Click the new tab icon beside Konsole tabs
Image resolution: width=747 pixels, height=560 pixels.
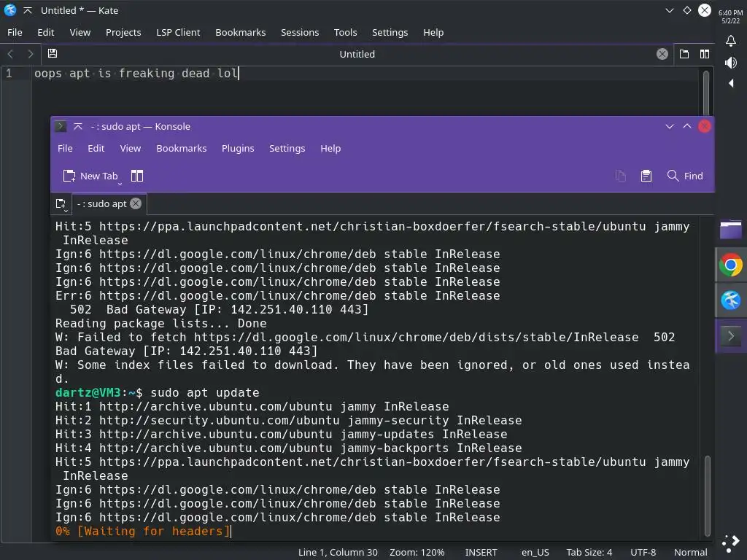[61, 204]
